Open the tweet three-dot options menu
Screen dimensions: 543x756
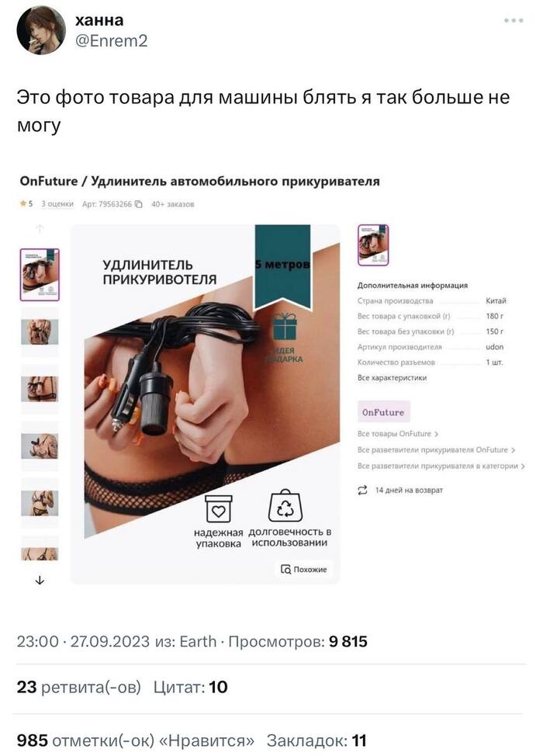[514, 20]
